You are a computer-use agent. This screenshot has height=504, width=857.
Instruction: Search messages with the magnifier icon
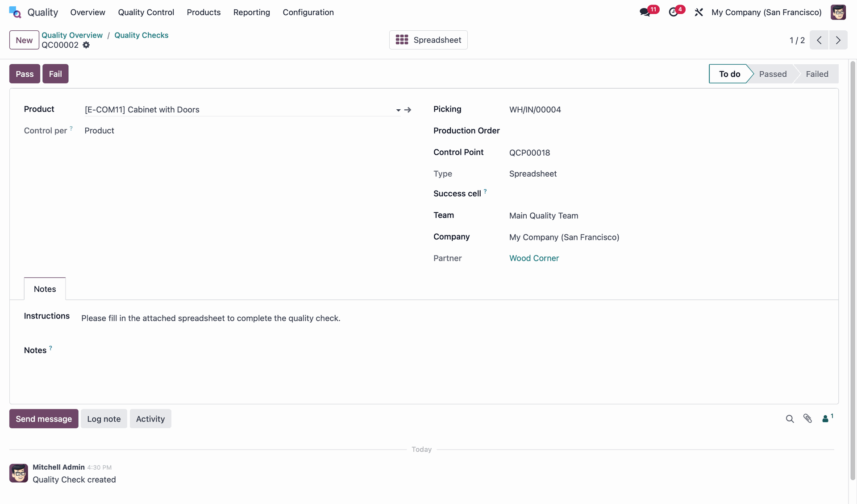pyautogui.click(x=790, y=419)
